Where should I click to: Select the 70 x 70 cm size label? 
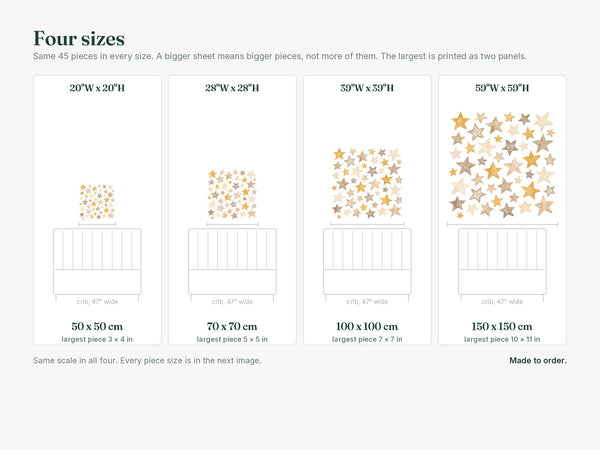(x=232, y=326)
